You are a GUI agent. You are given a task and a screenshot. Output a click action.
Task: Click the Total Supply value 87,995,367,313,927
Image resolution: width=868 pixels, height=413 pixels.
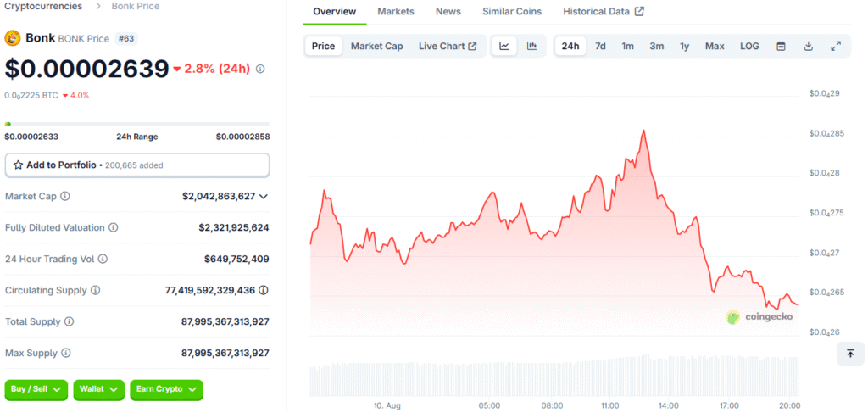tap(225, 321)
